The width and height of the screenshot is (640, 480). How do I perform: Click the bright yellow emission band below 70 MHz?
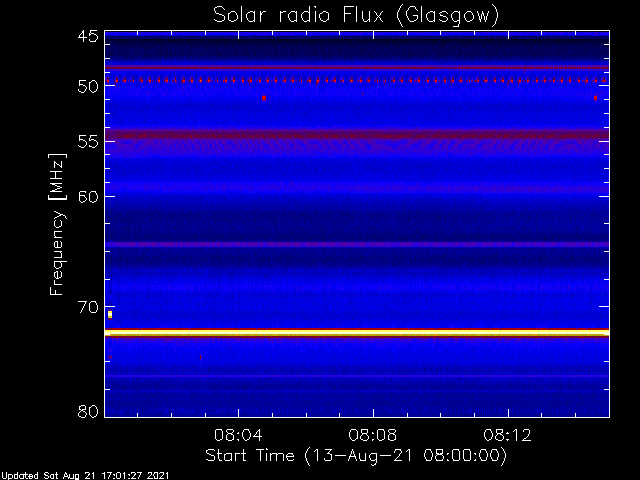pos(357,333)
